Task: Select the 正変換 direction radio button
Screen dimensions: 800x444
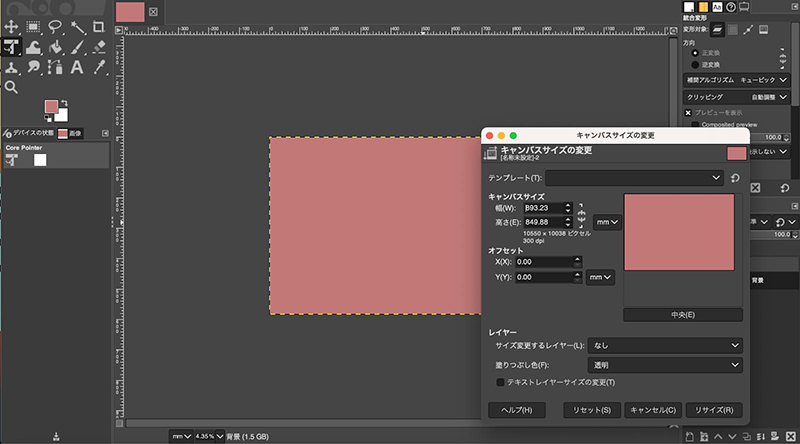Action: coord(695,53)
